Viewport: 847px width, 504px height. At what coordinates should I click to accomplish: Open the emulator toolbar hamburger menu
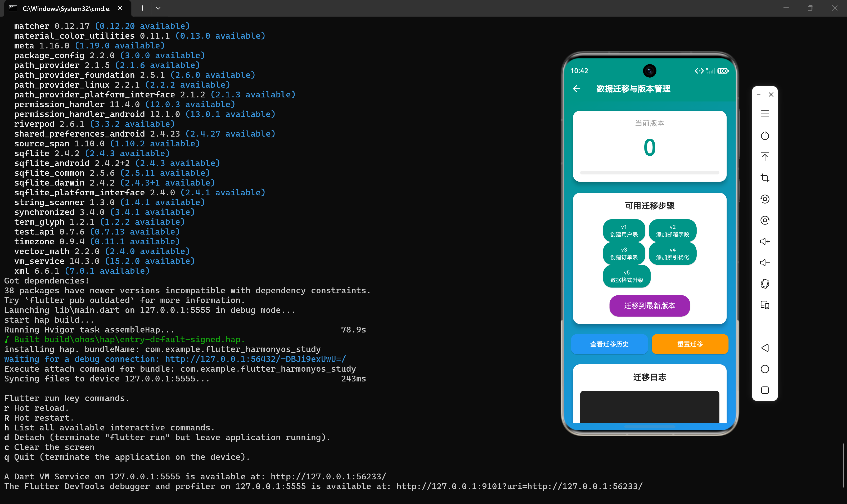pos(765,114)
